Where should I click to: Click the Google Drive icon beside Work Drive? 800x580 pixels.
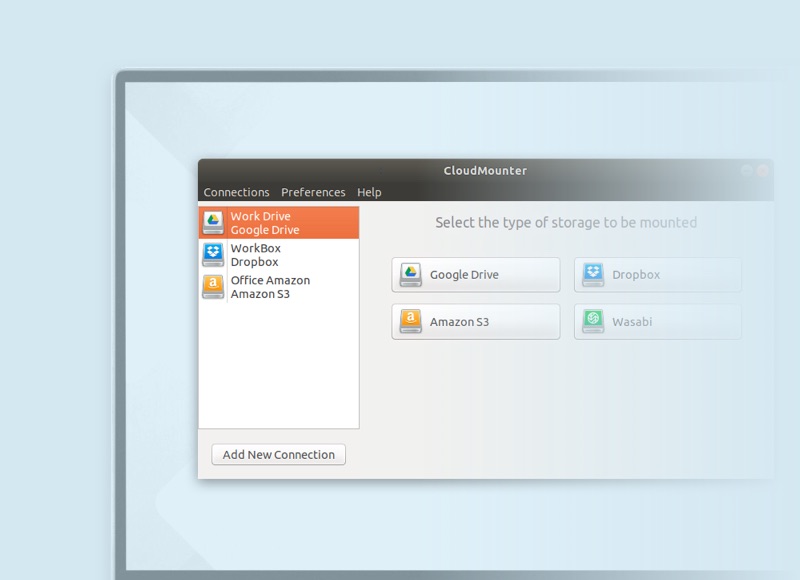(x=213, y=222)
